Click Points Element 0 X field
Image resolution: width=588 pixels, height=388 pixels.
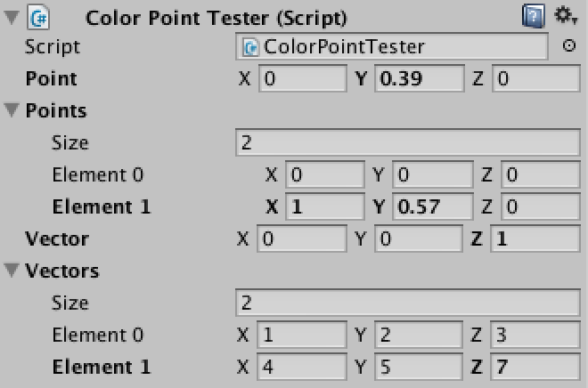click(x=325, y=174)
